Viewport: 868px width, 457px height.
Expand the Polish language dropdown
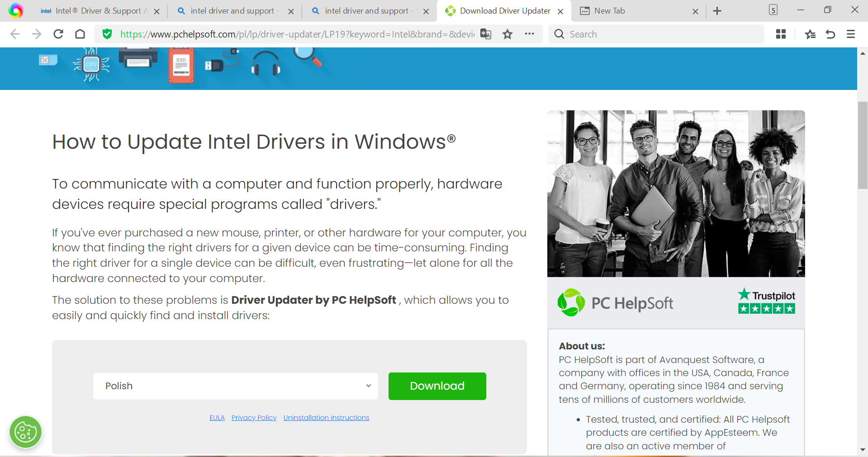tap(236, 386)
